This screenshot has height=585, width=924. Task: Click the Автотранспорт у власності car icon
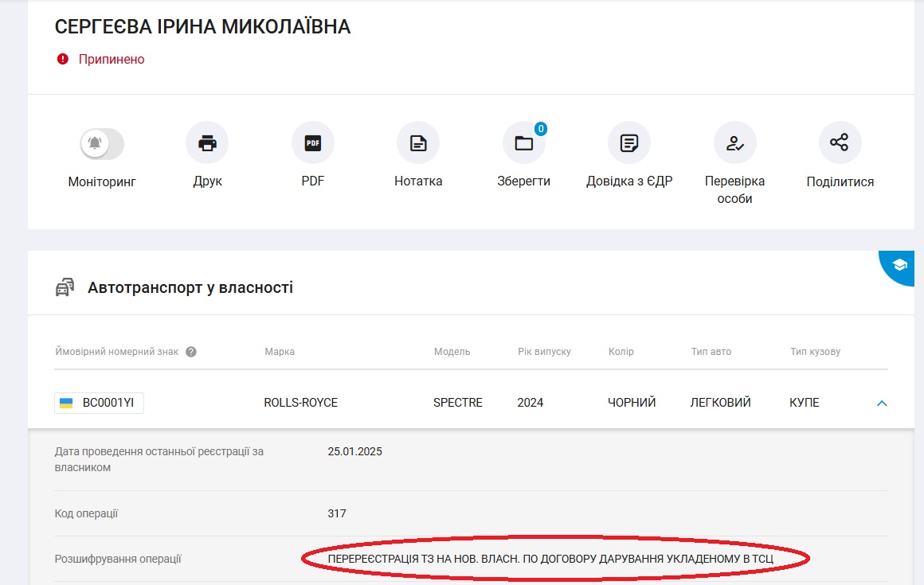(x=65, y=287)
